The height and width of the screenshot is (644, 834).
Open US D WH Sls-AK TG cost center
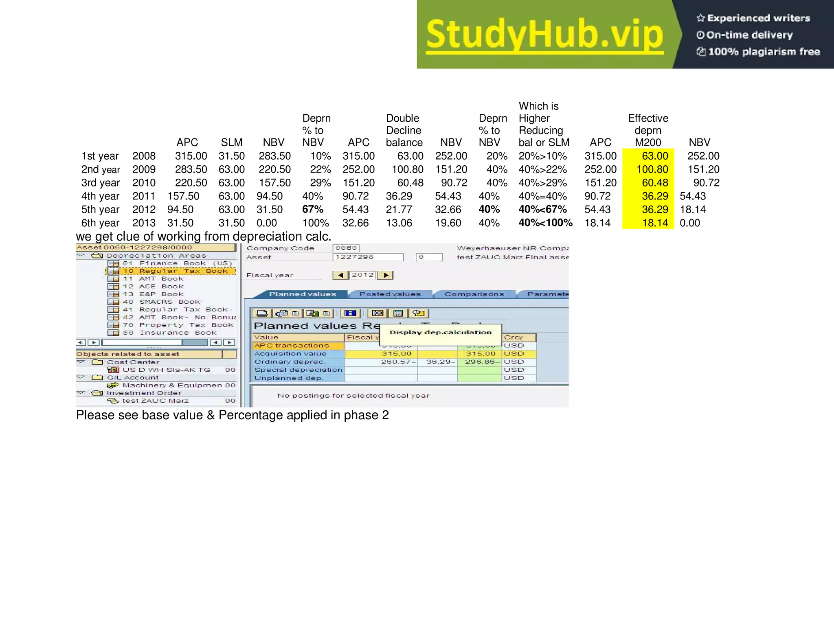tap(166, 370)
